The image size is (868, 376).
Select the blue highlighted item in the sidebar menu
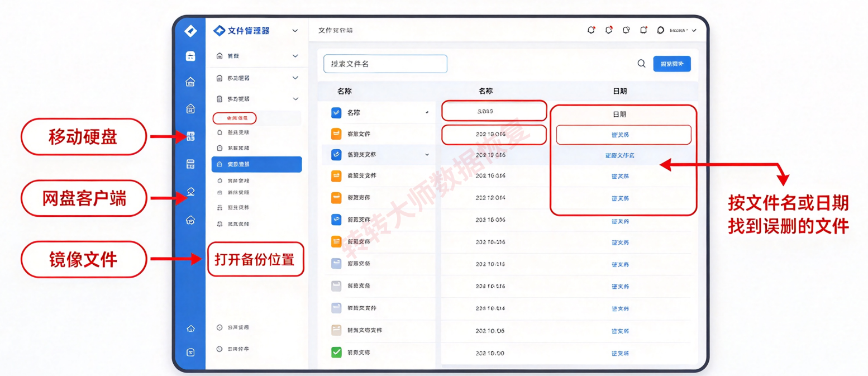pyautogui.click(x=256, y=164)
